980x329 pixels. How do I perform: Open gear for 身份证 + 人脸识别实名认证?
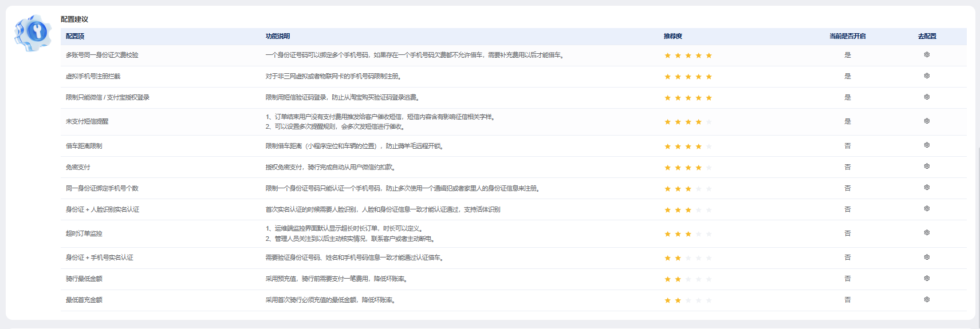[927, 209]
